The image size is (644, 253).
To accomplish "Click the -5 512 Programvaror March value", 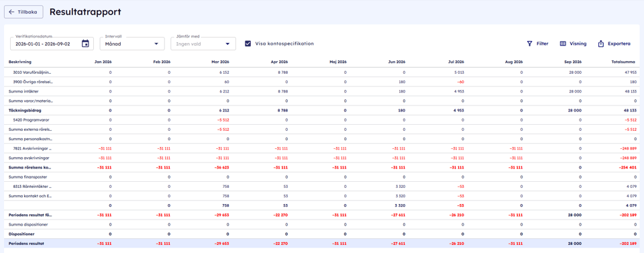I will click(223, 119).
